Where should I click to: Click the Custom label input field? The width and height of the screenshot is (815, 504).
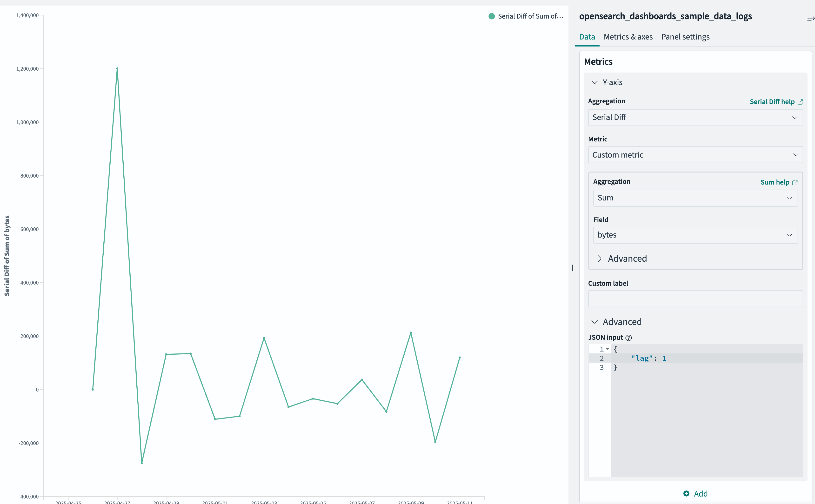pyautogui.click(x=695, y=299)
